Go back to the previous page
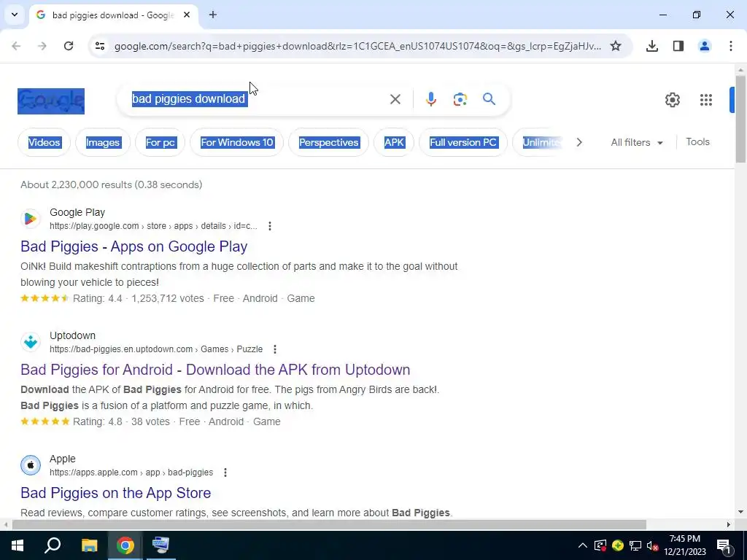 [16, 46]
